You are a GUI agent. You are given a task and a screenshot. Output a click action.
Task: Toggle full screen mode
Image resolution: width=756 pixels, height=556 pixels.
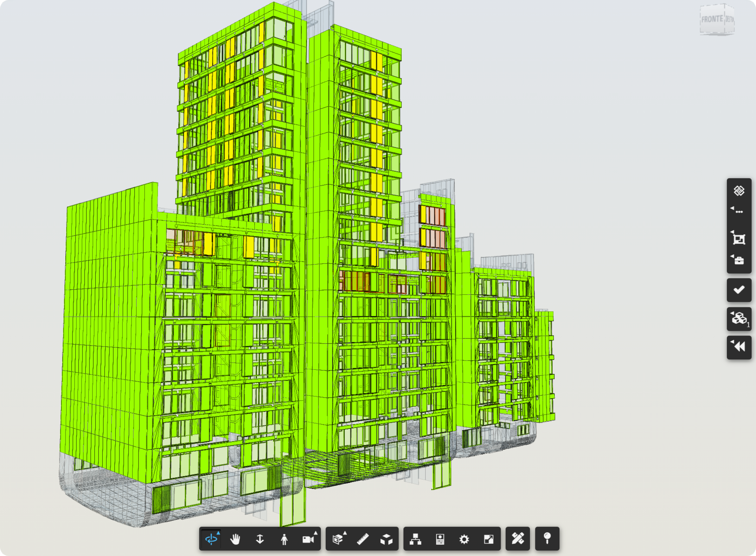pyautogui.click(x=488, y=539)
